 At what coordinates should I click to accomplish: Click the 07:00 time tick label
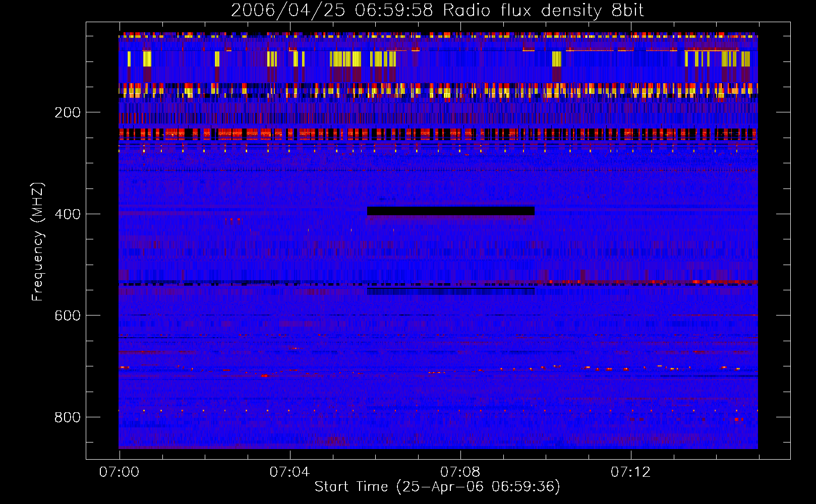point(119,472)
